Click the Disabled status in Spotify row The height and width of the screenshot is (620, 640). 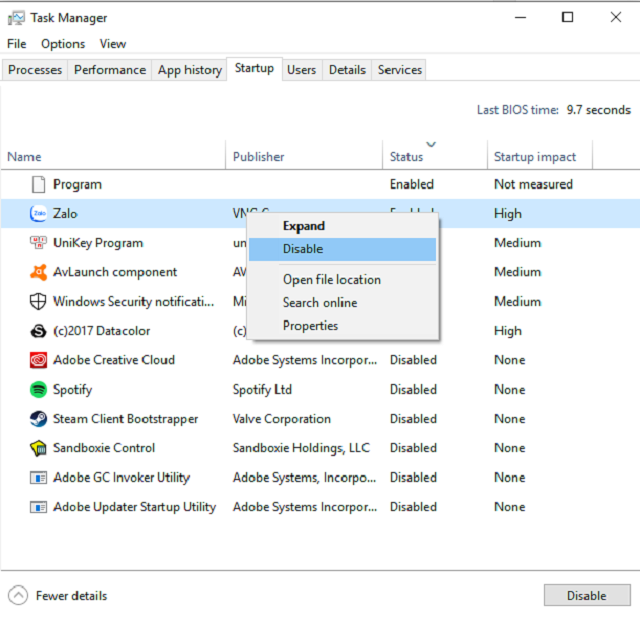tap(413, 390)
